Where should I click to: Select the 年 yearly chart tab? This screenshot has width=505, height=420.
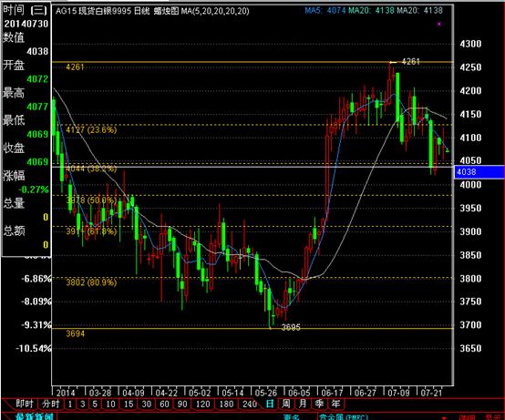coord(336,404)
